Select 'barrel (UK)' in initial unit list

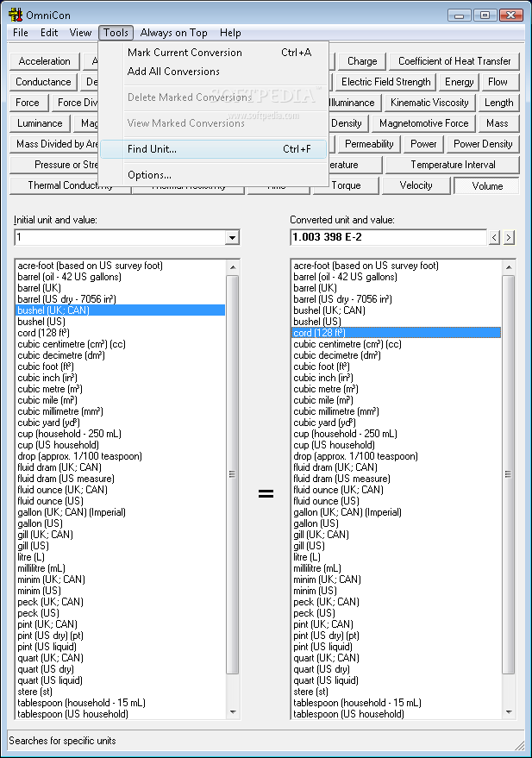click(121, 288)
